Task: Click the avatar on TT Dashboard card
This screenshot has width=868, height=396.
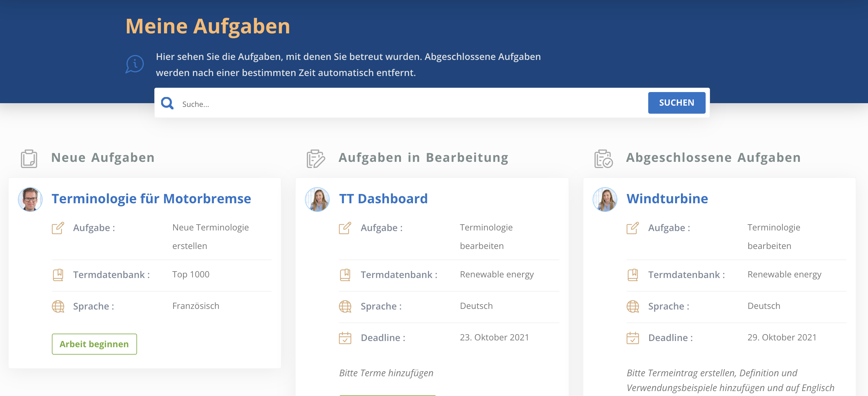Action: pyautogui.click(x=317, y=199)
